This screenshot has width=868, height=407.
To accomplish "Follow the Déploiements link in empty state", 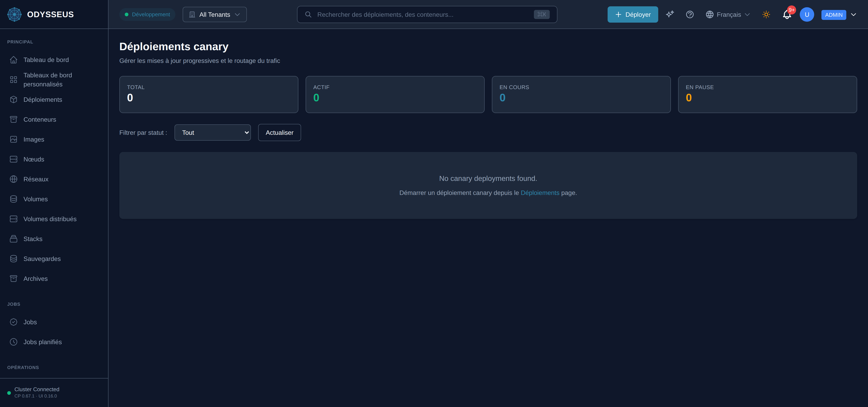I will click(x=540, y=193).
